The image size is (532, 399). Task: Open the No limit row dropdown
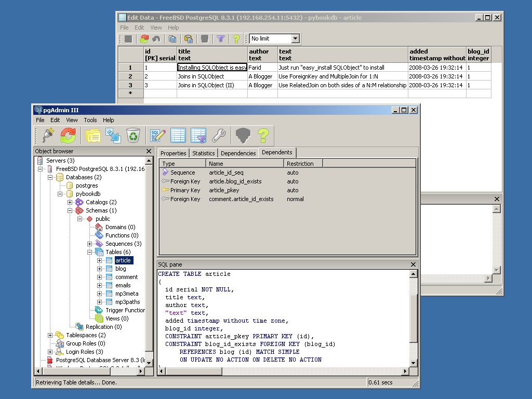[x=296, y=38]
